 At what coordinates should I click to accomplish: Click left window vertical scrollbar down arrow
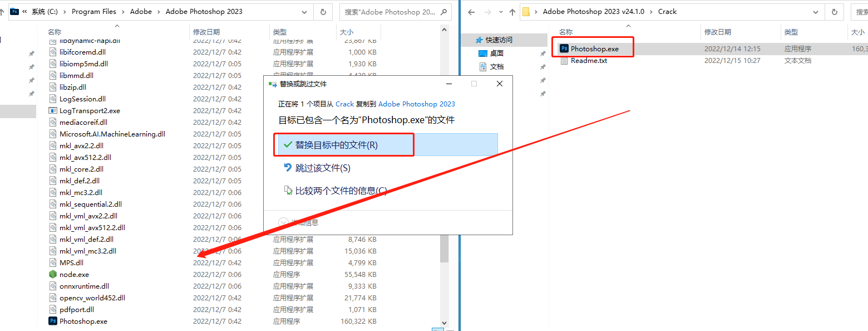[x=444, y=322]
